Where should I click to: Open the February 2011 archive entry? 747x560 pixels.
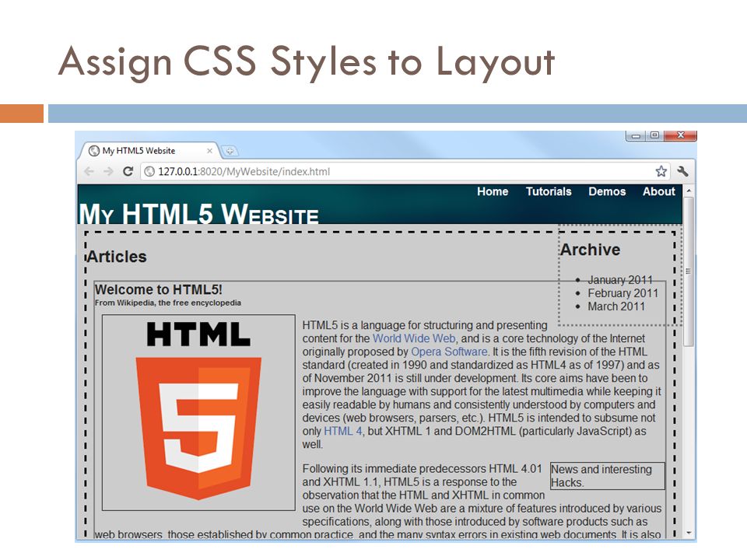[622, 293]
